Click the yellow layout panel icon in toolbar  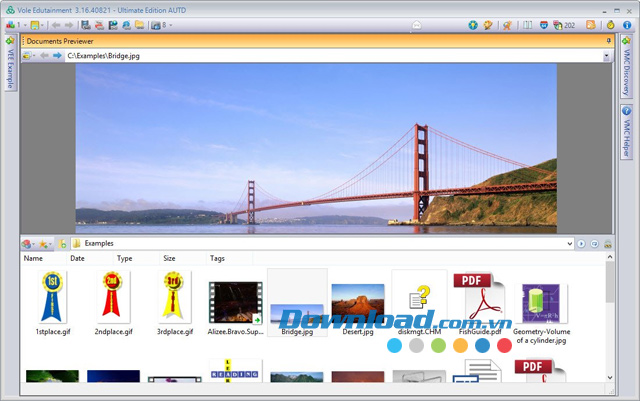(35, 25)
